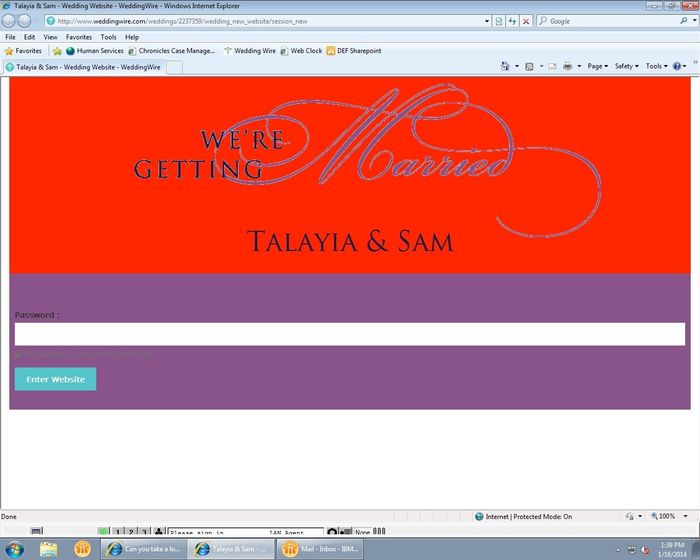Toggle the checkbox below the password field

18,355
